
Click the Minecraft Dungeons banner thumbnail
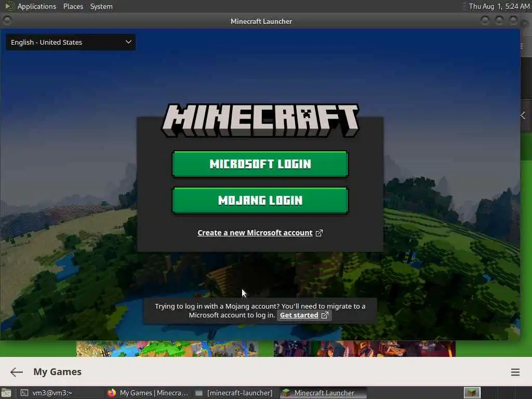[x=364, y=349]
